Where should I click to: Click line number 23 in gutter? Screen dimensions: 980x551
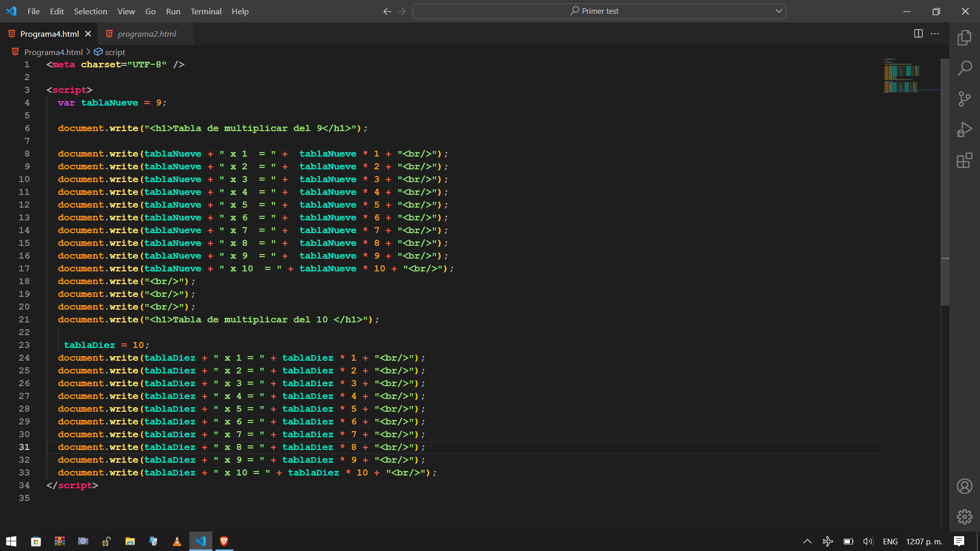24,345
